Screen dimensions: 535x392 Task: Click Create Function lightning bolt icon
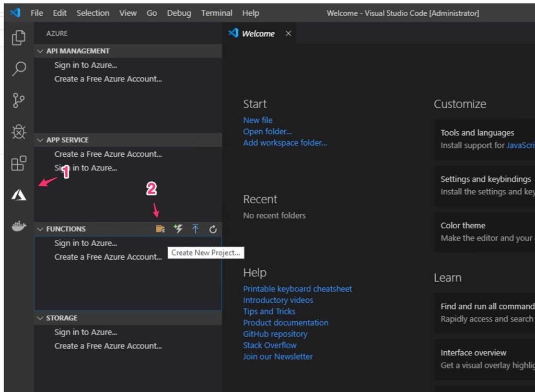click(178, 229)
